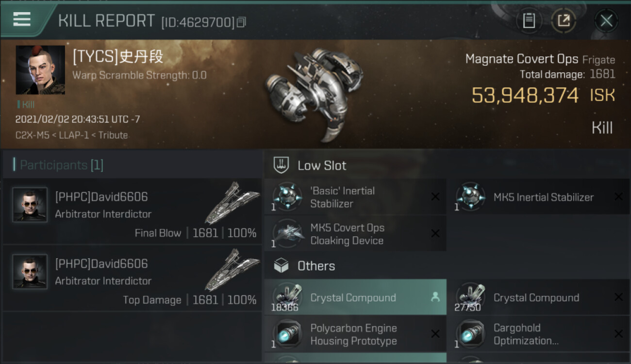Image resolution: width=631 pixels, height=364 pixels.
Task: Select the Polycarbon Engine Housing Prototype icon
Action: 287,334
